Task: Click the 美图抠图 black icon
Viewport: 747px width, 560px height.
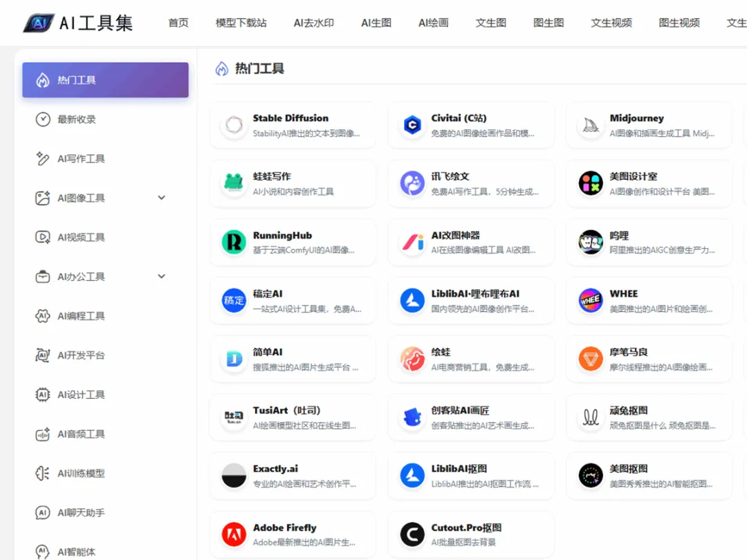Action: point(591,475)
